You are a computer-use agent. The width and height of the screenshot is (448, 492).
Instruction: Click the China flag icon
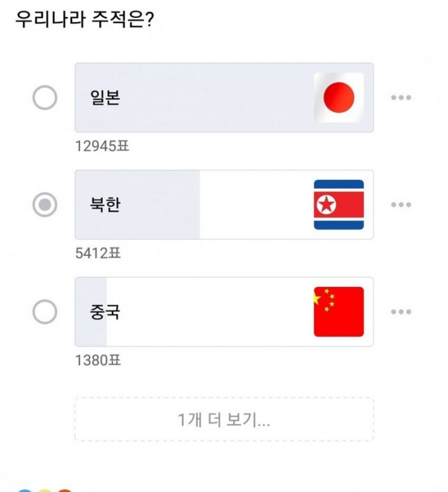(339, 312)
